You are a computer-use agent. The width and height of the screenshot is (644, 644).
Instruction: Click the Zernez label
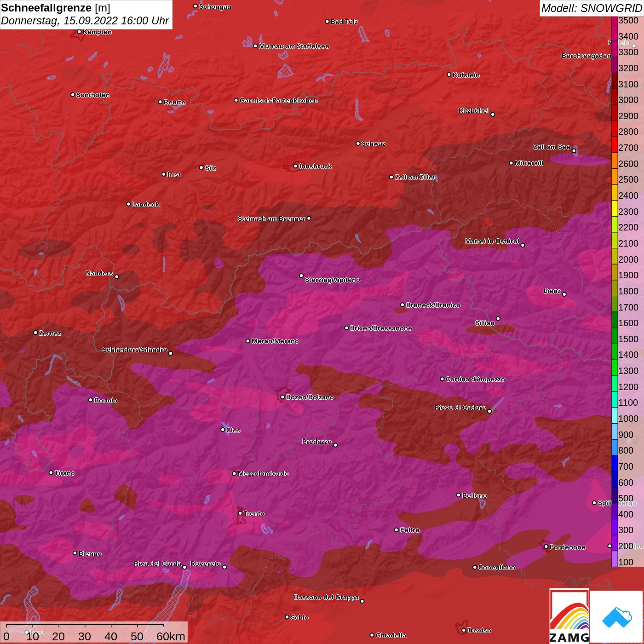tap(50, 333)
